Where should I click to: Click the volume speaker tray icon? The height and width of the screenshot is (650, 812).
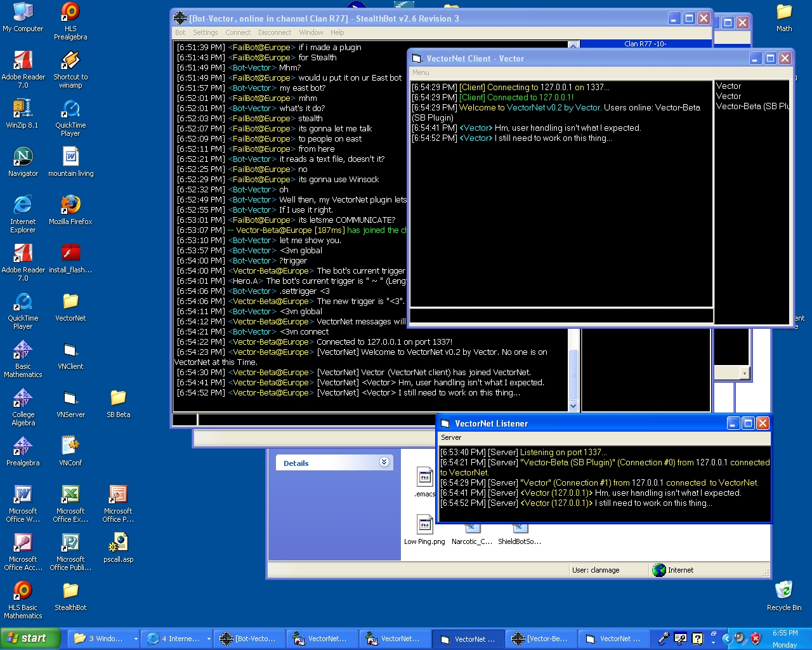pyautogui.click(x=741, y=638)
